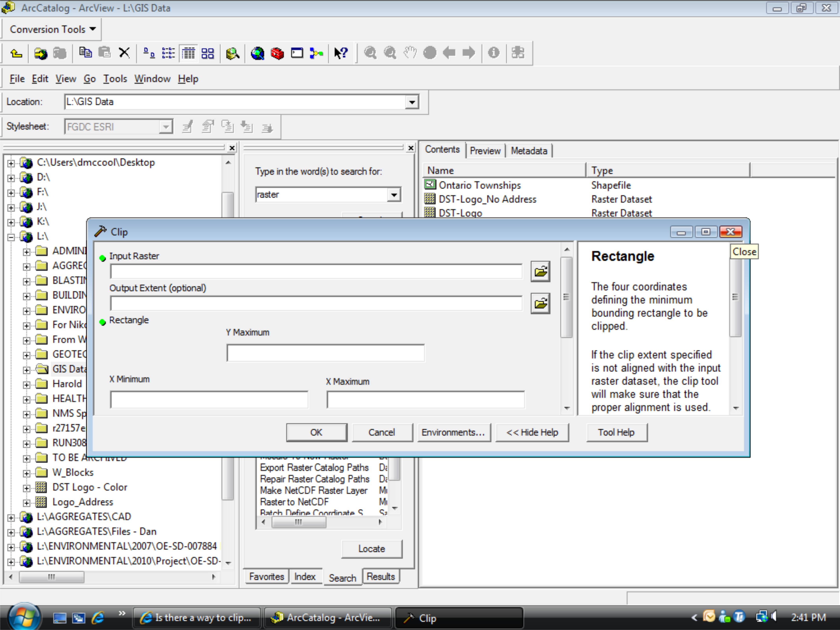
Task: Expand the W_Blocks folder node
Action: click(26, 473)
